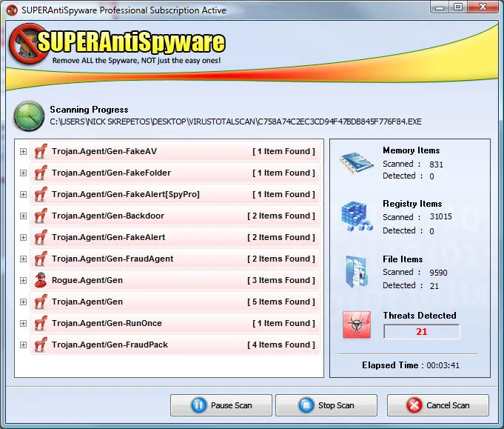
Task: Click the Trojan.Agent/Gen-FakeAV horse icon
Action: (41, 151)
